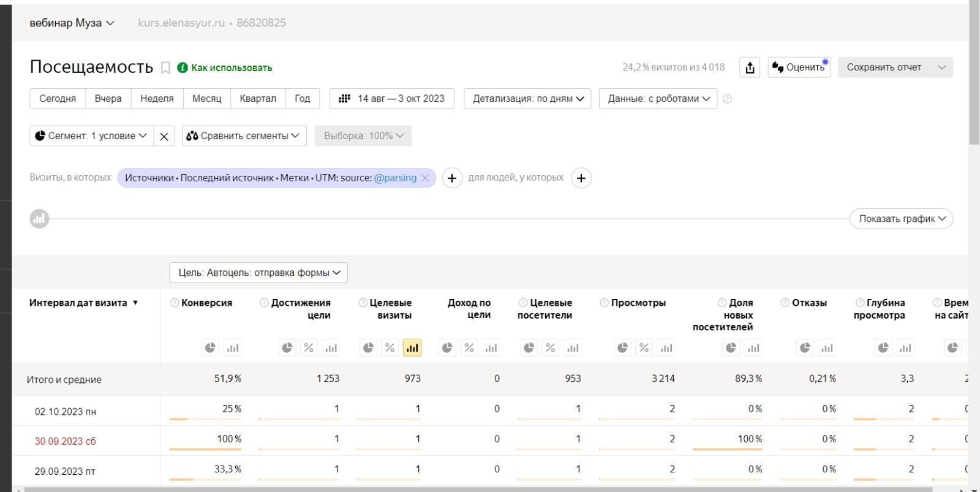Add a people condition with the plus icon
The width and height of the screenshot is (980, 492).
pyautogui.click(x=581, y=178)
